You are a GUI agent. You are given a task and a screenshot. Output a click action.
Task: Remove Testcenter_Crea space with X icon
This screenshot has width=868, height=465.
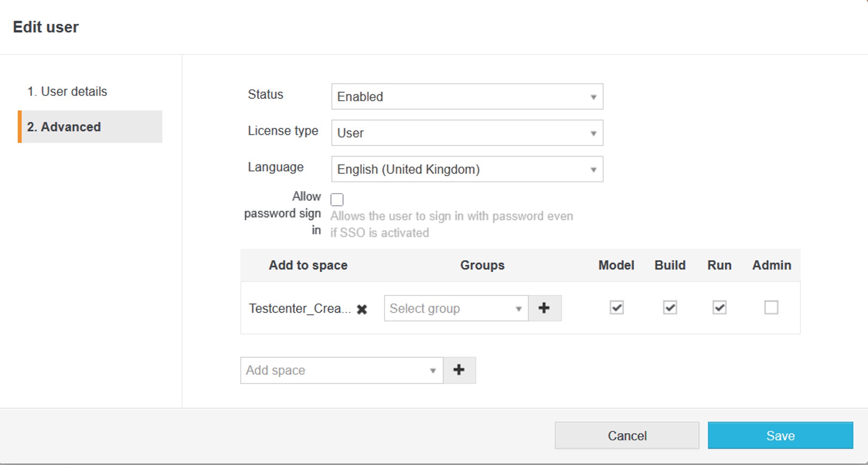[362, 309]
